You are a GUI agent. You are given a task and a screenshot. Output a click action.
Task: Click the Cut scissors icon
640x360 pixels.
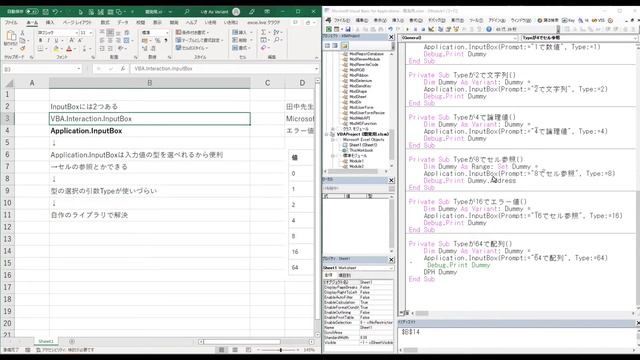pyautogui.click(x=23, y=33)
